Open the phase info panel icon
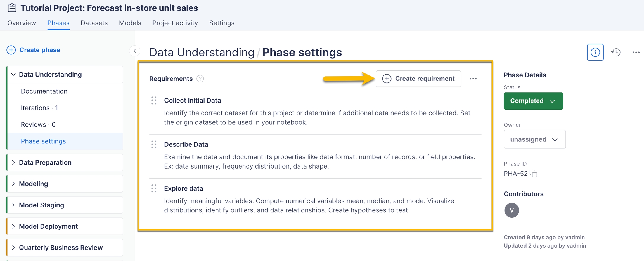This screenshot has height=261, width=644. point(595,52)
